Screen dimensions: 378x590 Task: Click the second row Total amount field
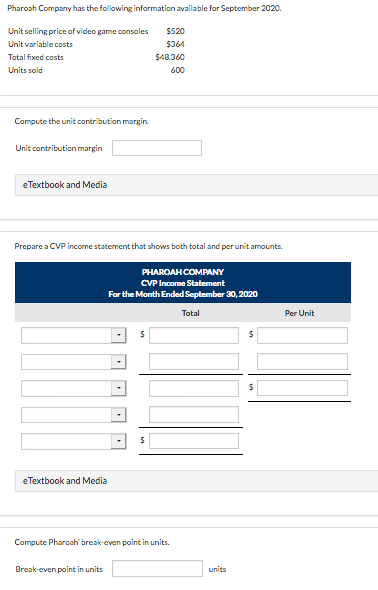coord(194,361)
